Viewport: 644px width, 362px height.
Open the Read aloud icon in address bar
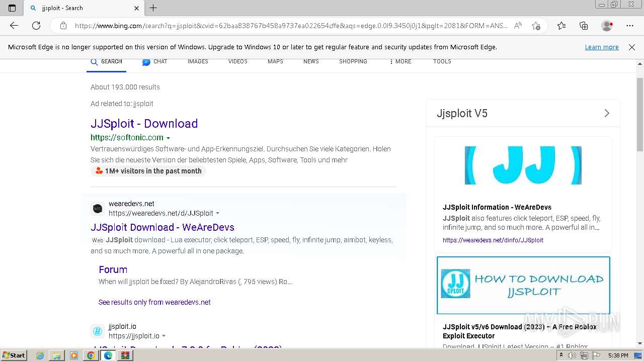coord(518,26)
